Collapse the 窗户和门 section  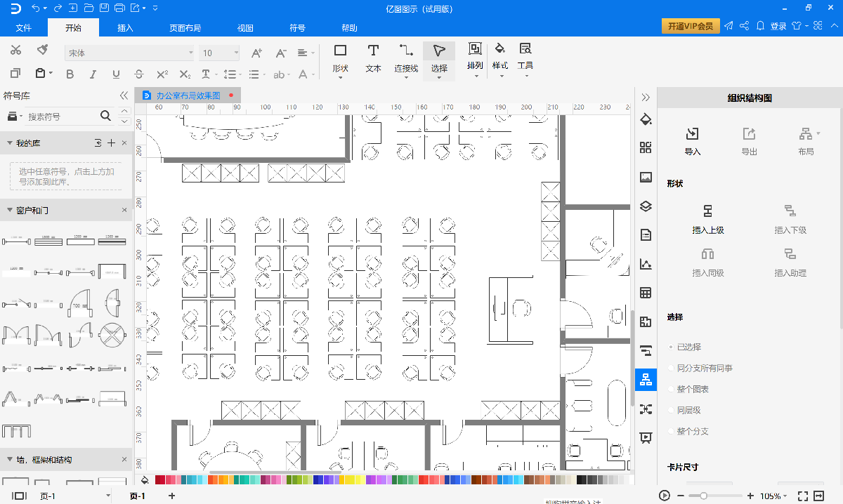pos(10,210)
